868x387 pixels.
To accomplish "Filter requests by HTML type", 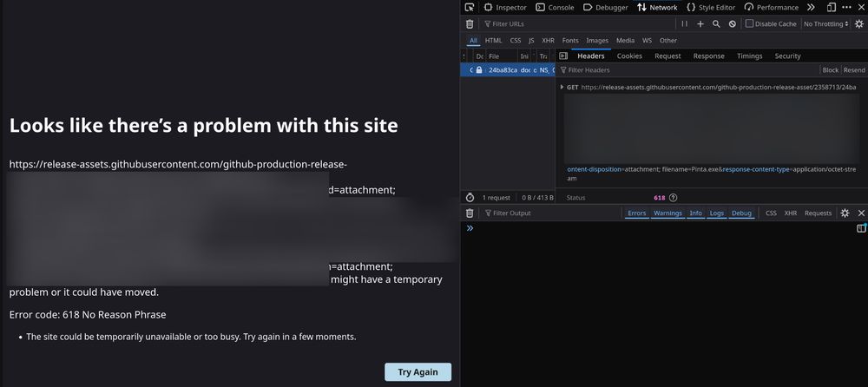I will [493, 41].
